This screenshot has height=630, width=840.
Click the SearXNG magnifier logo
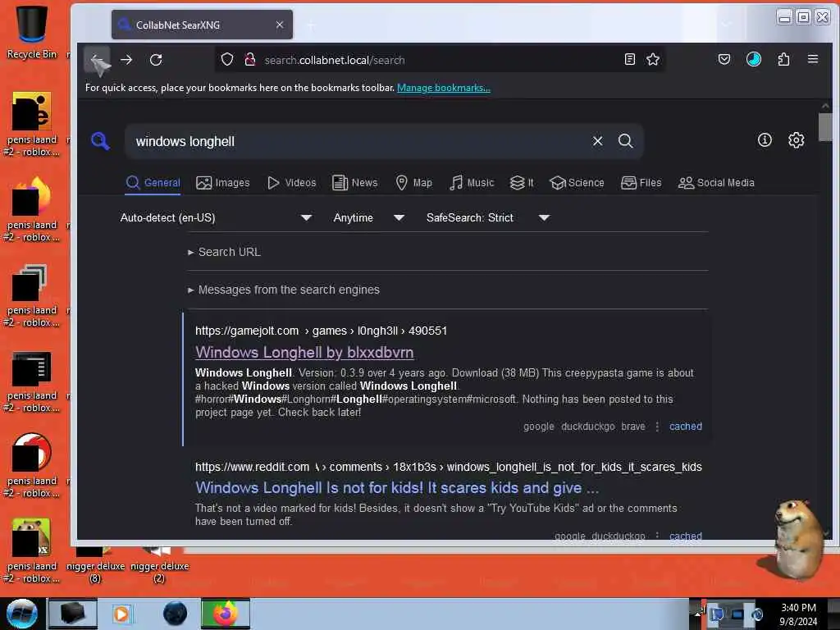100,141
